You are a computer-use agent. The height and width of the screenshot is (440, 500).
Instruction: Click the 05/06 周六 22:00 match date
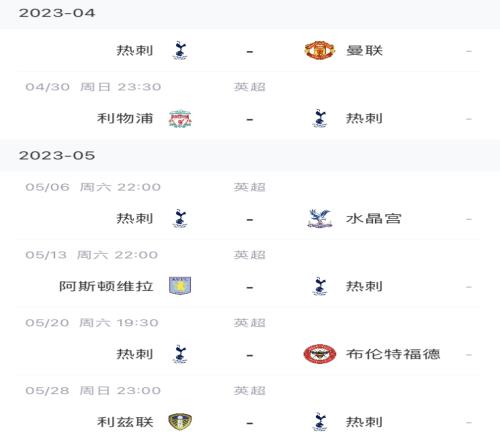(x=93, y=187)
